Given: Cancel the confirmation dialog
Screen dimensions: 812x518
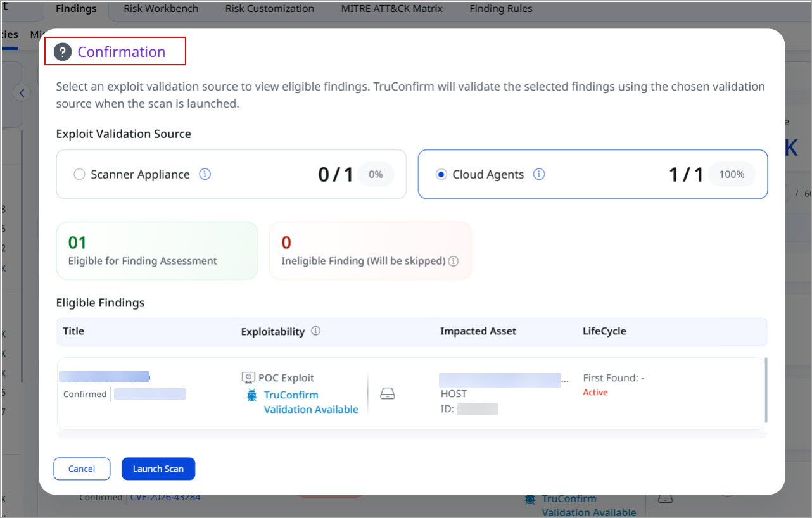Looking at the screenshot, I should pyautogui.click(x=82, y=469).
